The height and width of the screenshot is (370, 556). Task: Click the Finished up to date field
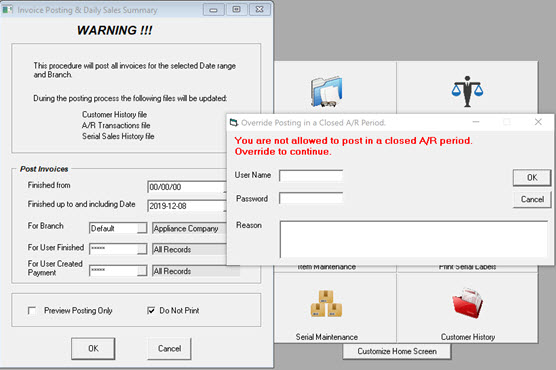click(187, 206)
